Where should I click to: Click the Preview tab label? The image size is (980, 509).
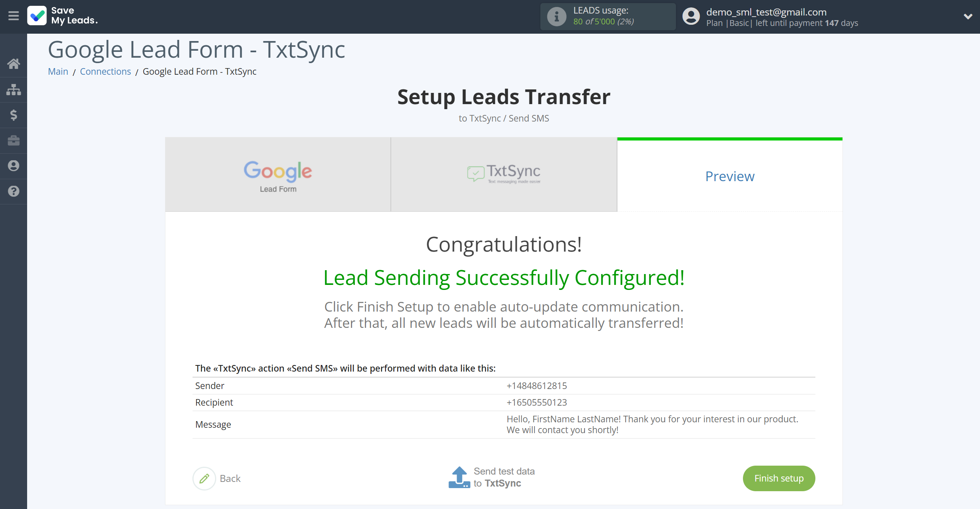click(x=730, y=175)
